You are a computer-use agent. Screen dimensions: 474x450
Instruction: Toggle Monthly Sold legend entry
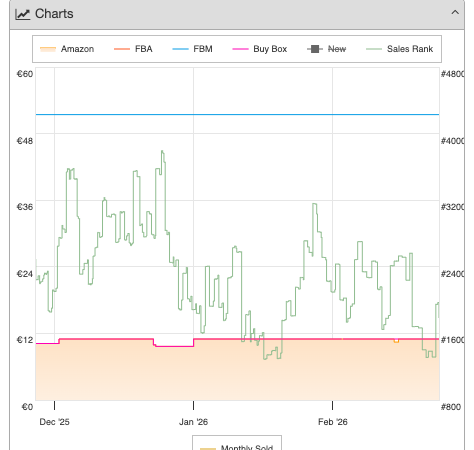[237, 447]
